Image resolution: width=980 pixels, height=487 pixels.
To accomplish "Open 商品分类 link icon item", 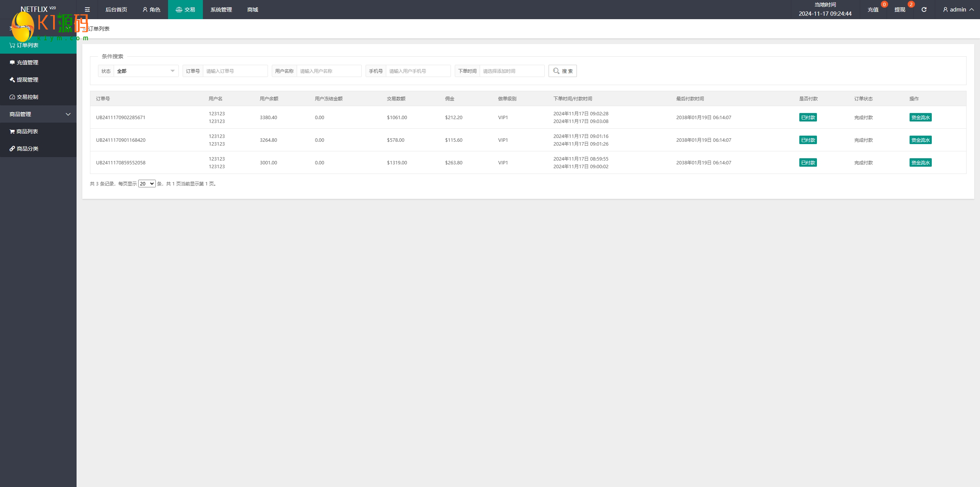I will pyautogui.click(x=27, y=149).
